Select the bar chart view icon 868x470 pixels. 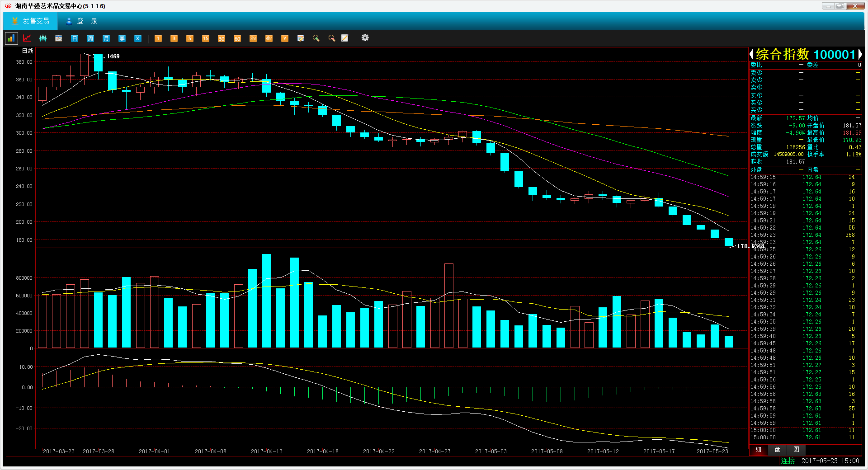point(11,38)
